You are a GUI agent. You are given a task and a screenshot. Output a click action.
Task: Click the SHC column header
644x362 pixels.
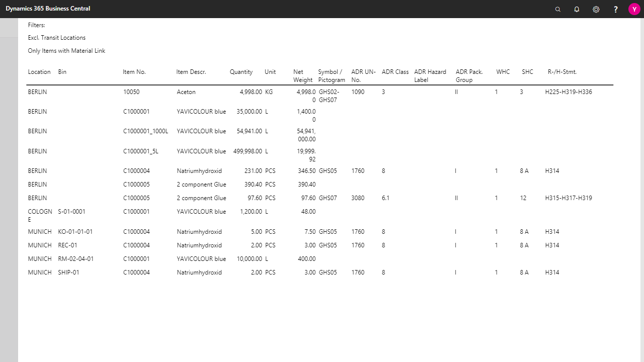click(527, 72)
